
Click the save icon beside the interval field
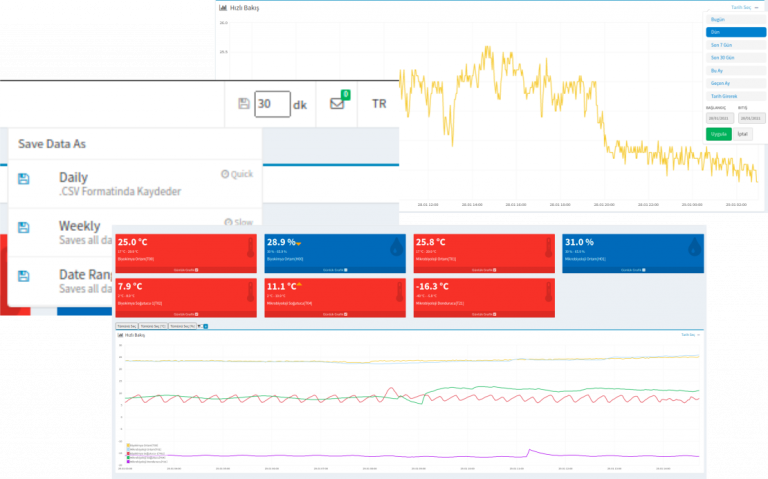click(x=244, y=103)
